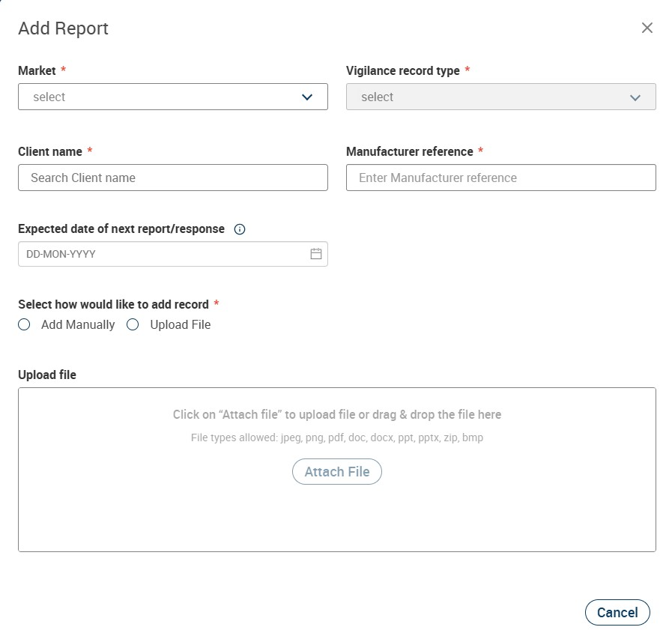Open the Market dropdown
672x630 pixels.
(x=173, y=97)
